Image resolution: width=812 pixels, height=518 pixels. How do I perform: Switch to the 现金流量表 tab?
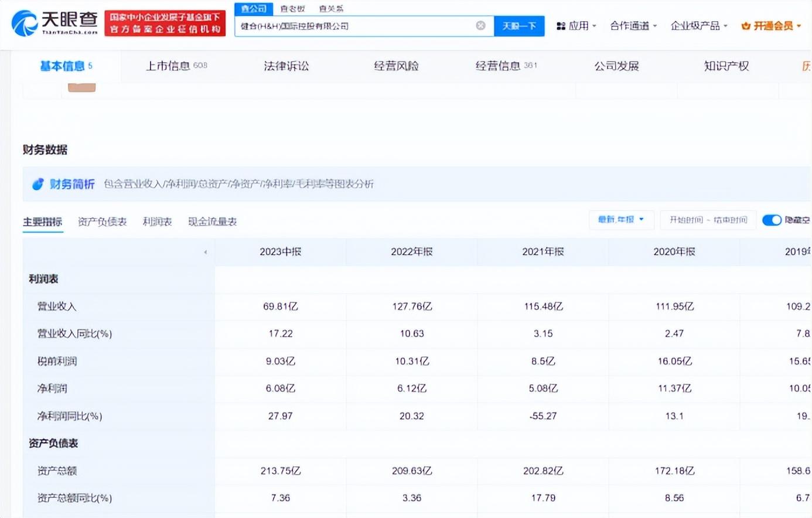coord(212,221)
